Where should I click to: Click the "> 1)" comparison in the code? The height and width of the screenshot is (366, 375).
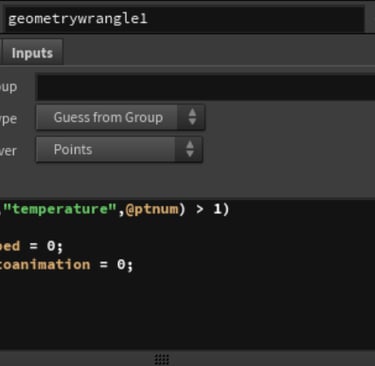[x=213, y=209]
